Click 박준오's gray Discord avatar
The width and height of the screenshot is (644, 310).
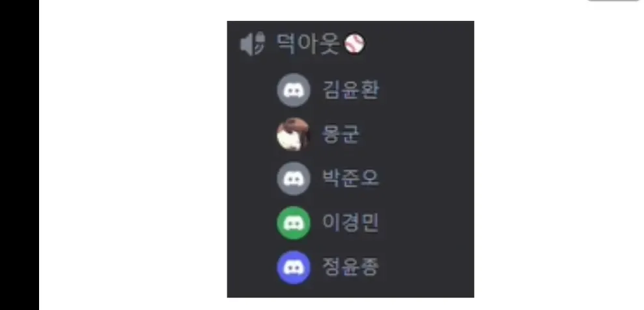pyautogui.click(x=293, y=178)
